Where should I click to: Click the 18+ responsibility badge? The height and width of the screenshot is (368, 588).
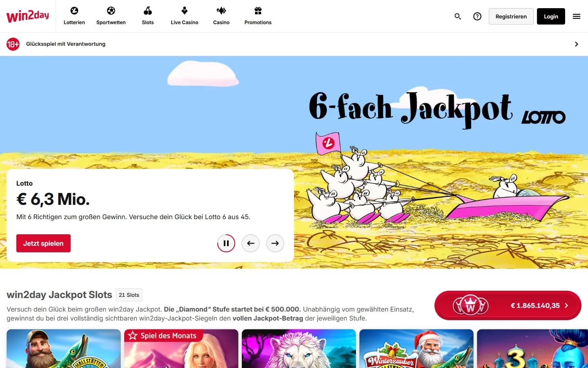13,44
